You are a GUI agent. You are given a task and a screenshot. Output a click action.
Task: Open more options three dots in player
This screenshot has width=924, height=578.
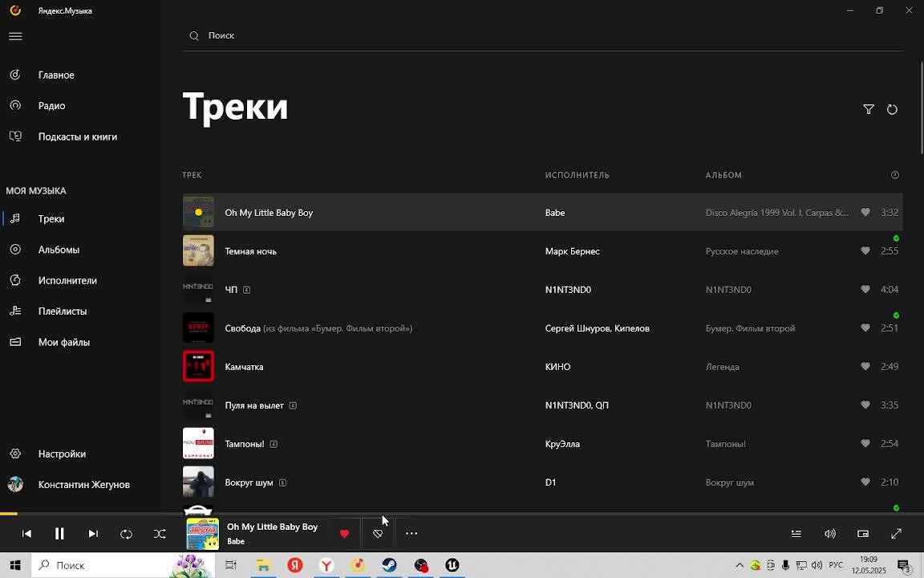click(411, 534)
